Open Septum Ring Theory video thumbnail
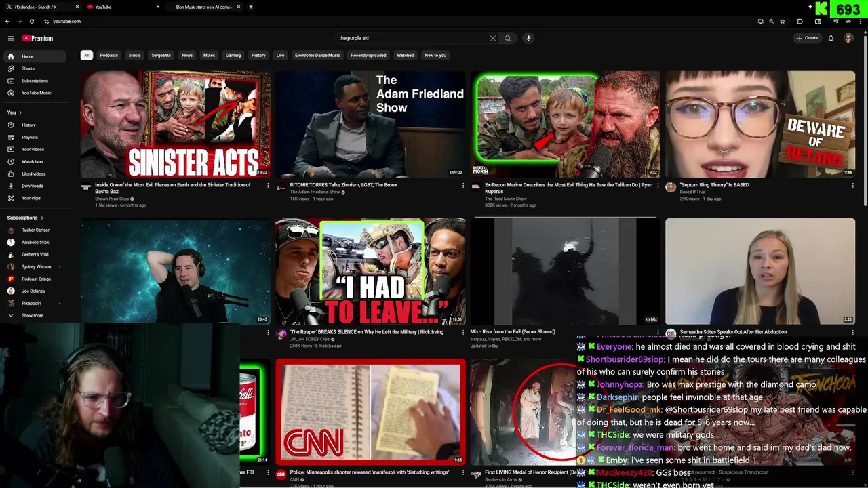The width and height of the screenshot is (868, 488). [x=760, y=124]
